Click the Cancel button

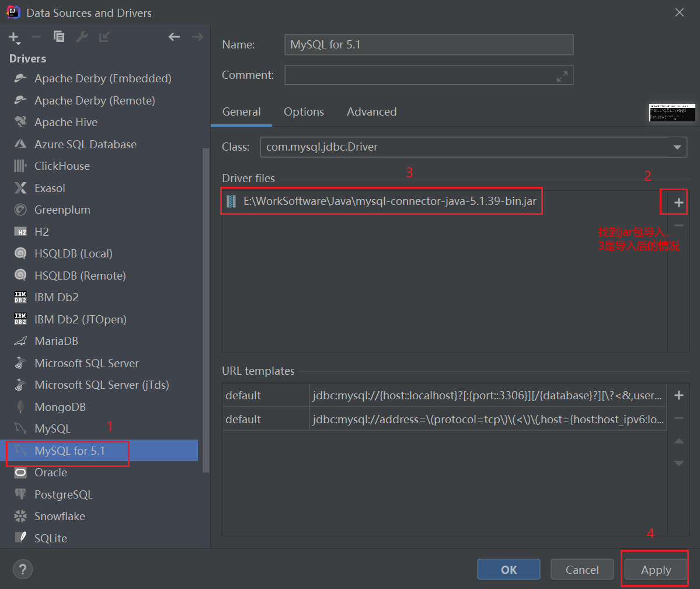tap(581, 569)
